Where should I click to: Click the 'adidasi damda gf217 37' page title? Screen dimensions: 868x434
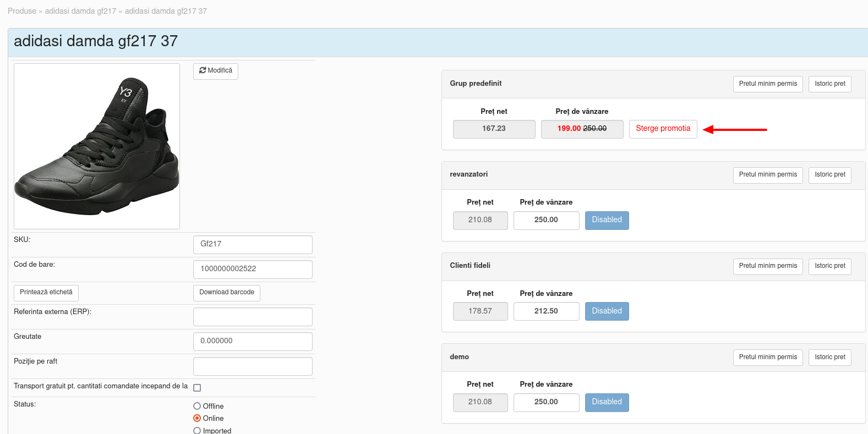tap(96, 41)
